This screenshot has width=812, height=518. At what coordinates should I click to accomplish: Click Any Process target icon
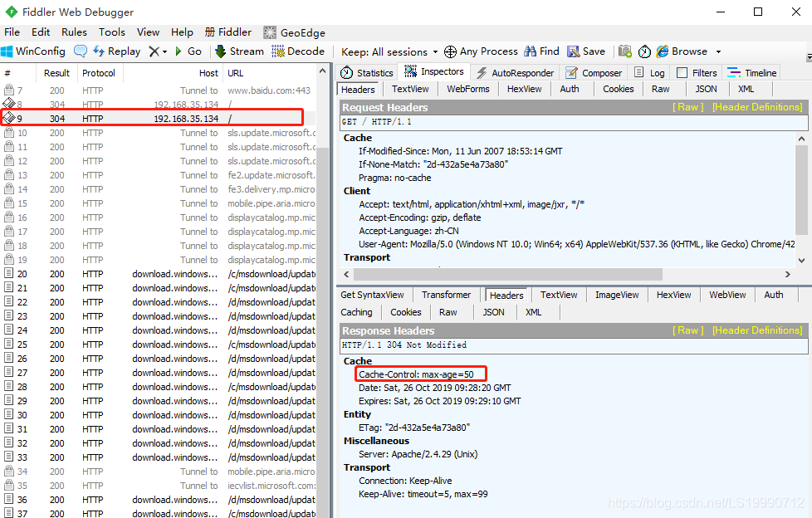tap(451, 51)
